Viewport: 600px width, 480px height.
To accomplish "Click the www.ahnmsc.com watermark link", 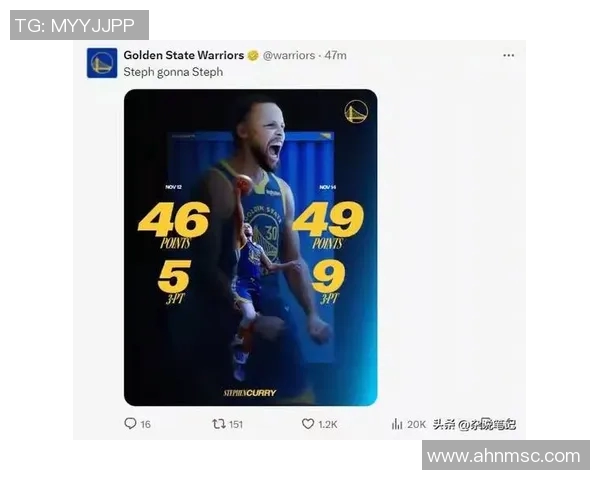I will click(504, 456).
